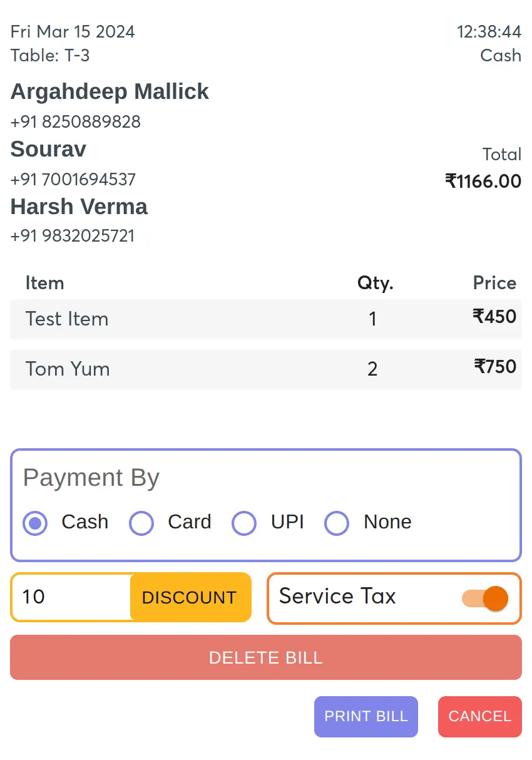Choose Card as payment method
The width and height of the screenshot is (532, 760).
tap(141, 522)
